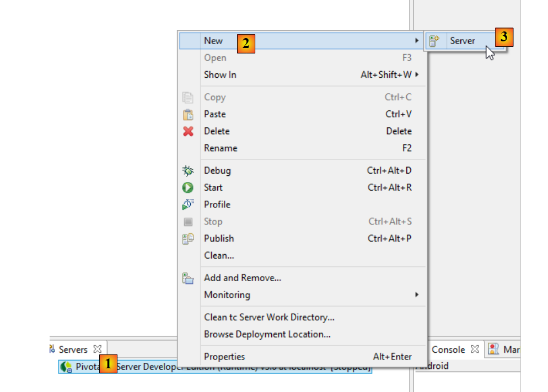Image resolution: width=548 pixels, height=392 pixels.
Task: Click the Paste clipboard icon
Action: 188,115
